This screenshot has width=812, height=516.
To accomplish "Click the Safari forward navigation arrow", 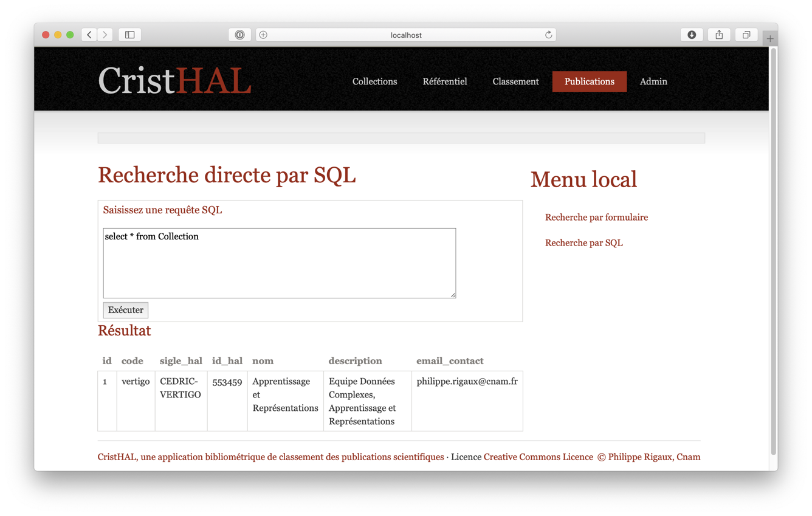I will click(105, 35).
